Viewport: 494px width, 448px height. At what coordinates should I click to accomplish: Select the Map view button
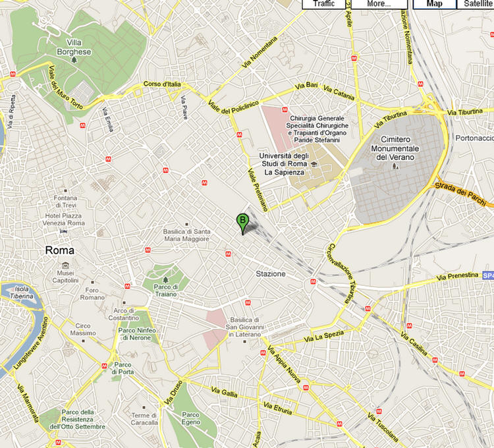coord(434,4)
